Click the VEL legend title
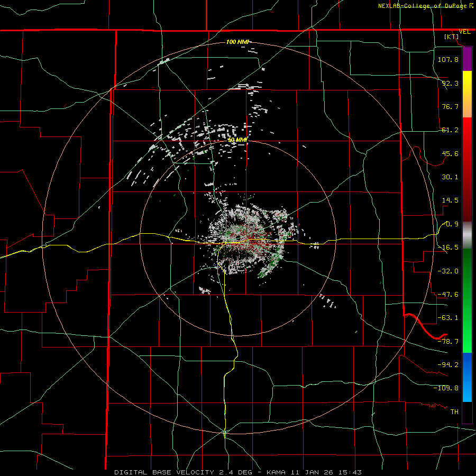Image resolution: width=476 pixels, height=476 pixels. (x=464, y=32)
